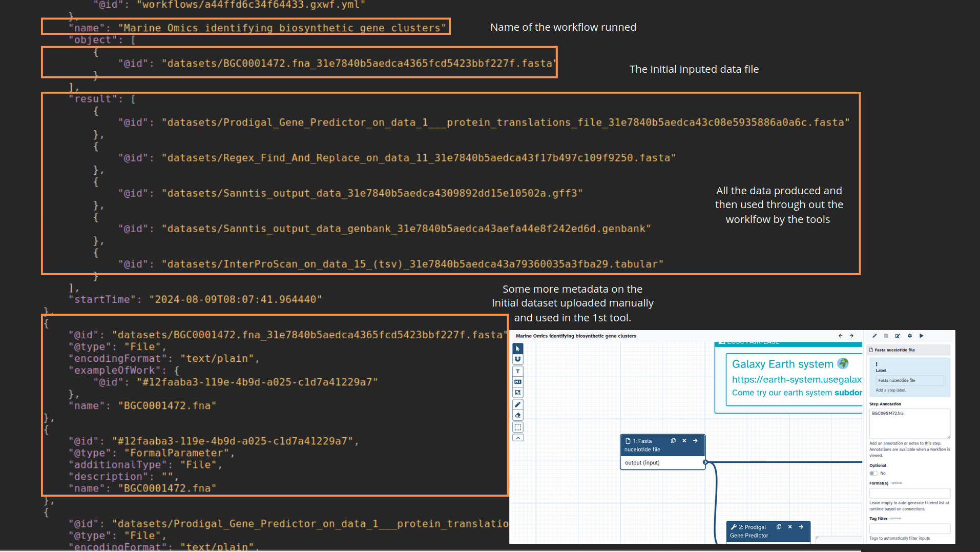Click the Prodigal Gene Predictor node title
The height and width of the screenshot is (552, 980).
[x=749, y=531]
